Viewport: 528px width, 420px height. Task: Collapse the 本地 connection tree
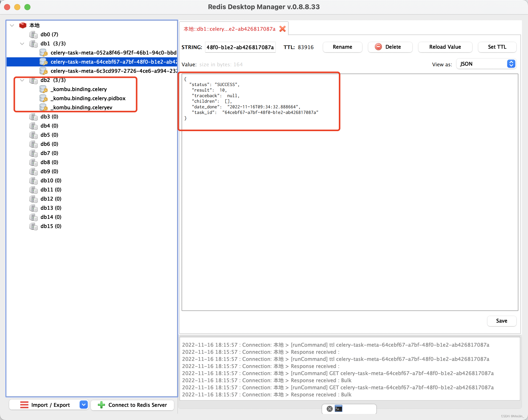(12, 25)
